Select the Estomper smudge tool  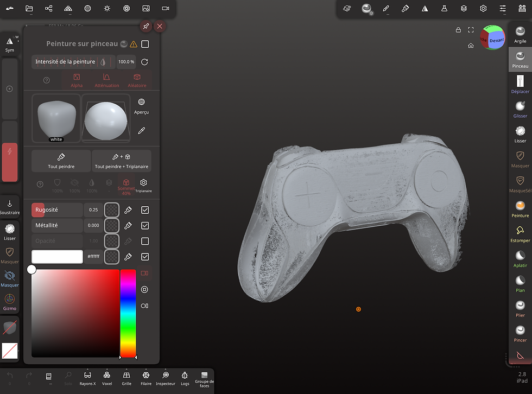[520, 234]
